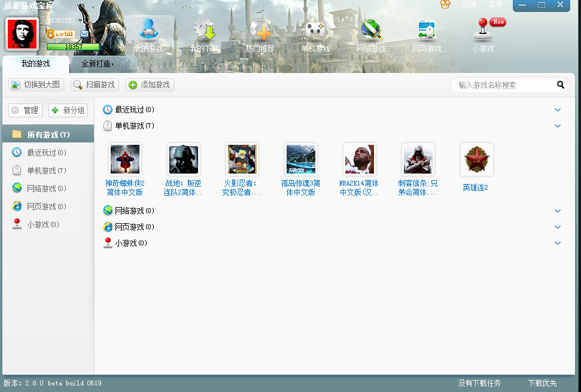
Task: Click 切换到大图 button
Action: coord(36,85)
